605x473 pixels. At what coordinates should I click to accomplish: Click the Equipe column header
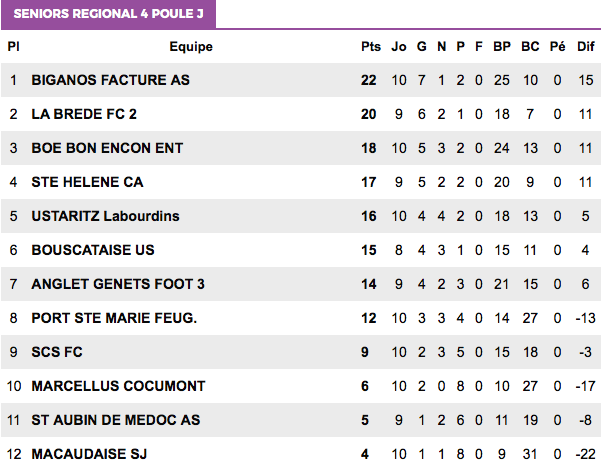point(191,47)
